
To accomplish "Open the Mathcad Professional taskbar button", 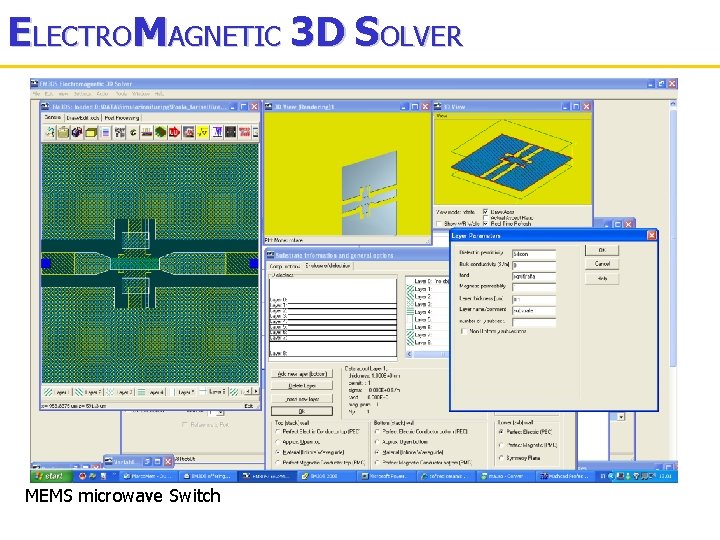I will [x=566, y=476].
